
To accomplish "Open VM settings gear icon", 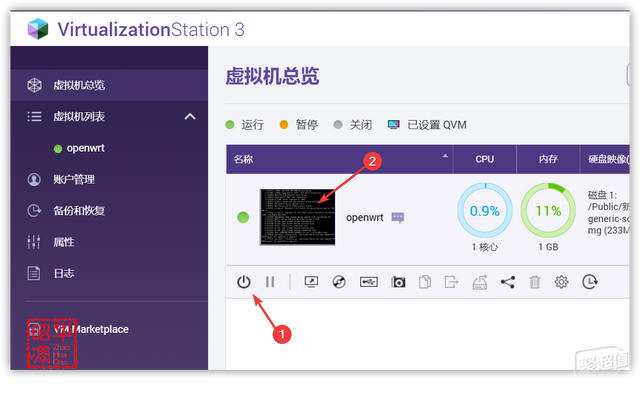I will (561, 282).
